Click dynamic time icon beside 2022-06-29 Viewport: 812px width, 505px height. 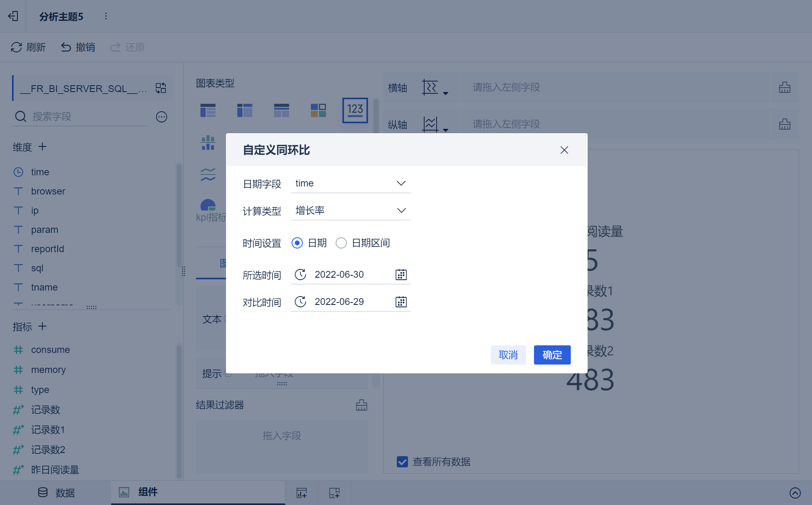tap(300, 302)
